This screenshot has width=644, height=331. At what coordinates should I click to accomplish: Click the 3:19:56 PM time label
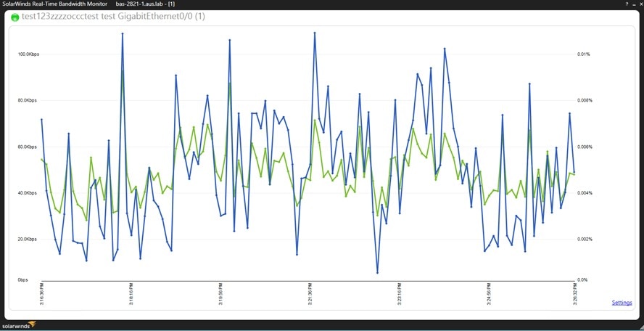coord(220,293)
